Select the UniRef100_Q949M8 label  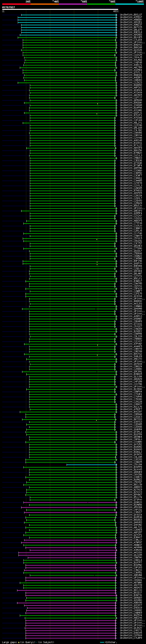coord(131,309)
